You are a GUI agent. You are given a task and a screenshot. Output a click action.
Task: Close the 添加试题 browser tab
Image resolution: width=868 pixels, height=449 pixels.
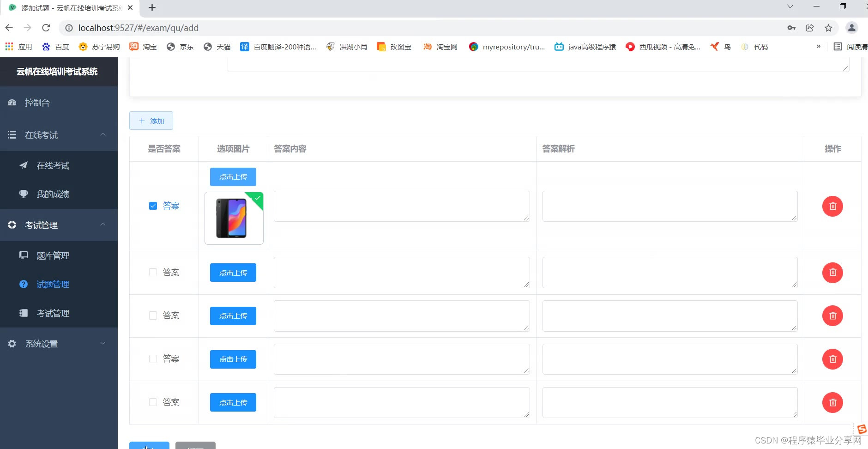pos(130,7)
